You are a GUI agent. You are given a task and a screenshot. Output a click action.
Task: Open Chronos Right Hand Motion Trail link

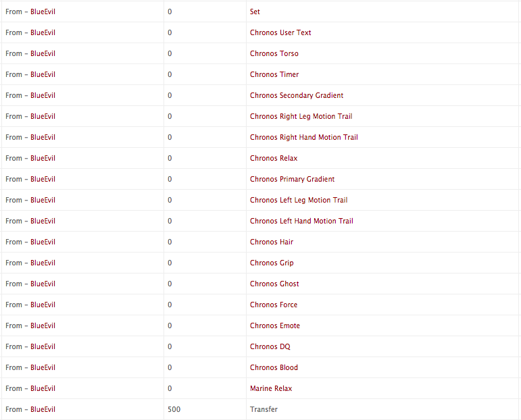click(304, 137)
